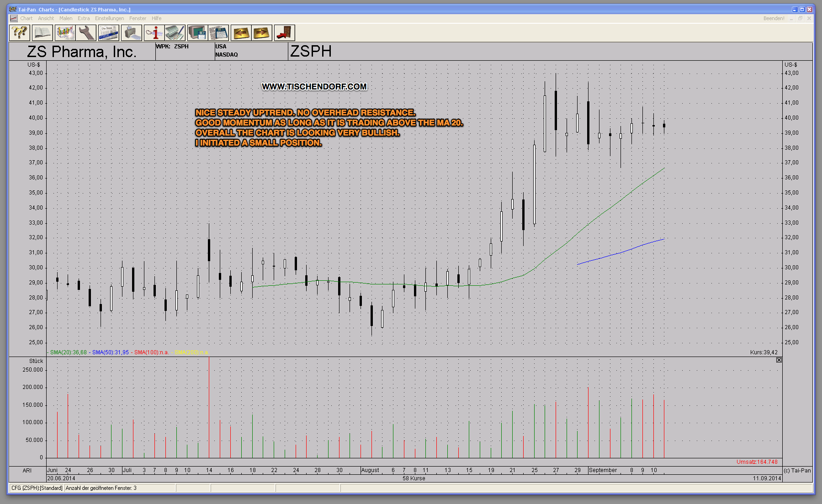This screenshot has height=504, width=822.
Task: Click the red info tag icon
Action: click(154, 33)
